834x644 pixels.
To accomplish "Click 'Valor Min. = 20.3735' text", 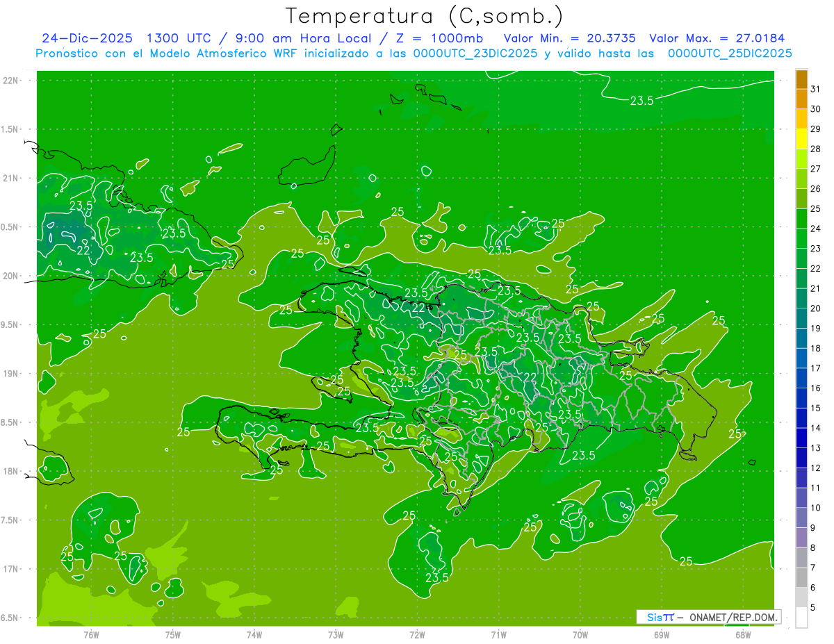I will pyautogui.click(x=569, y=38).
